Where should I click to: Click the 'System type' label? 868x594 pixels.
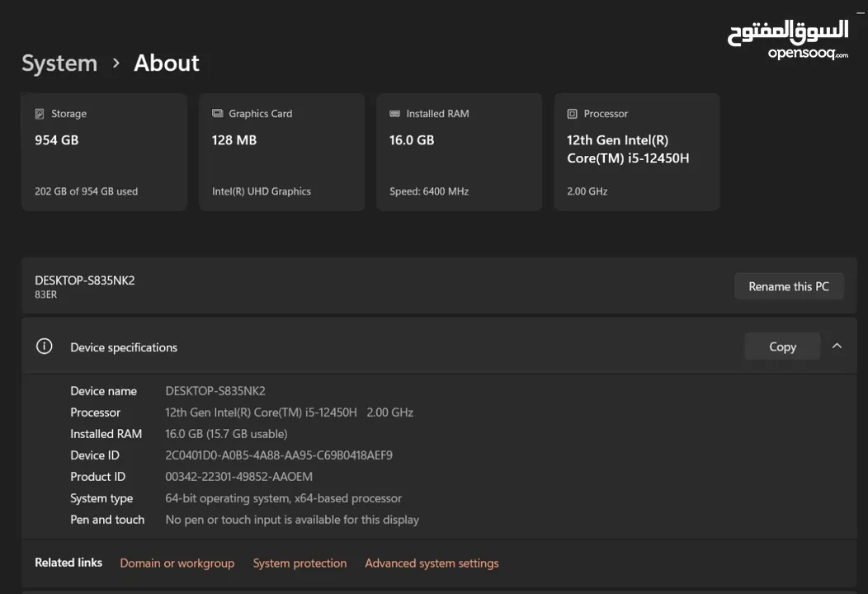click(x=101, y=498)
